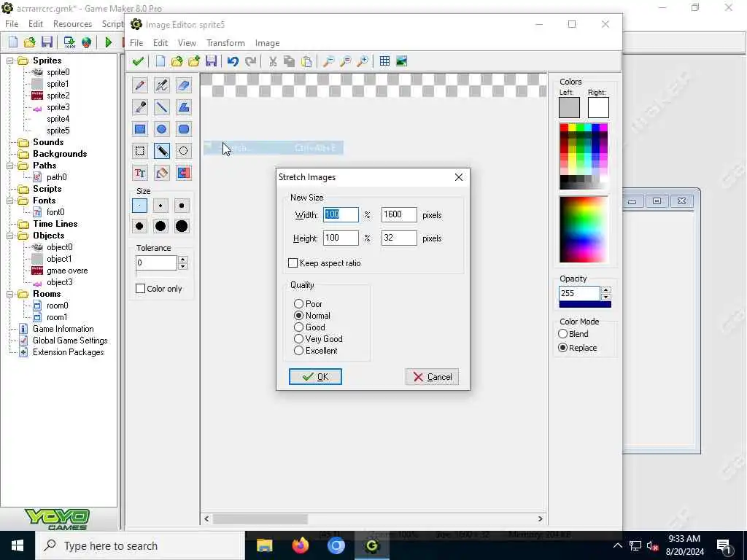Choose Blend color mode
The width and height of the screenshot is (747, 560).
(x=563, y=334)
